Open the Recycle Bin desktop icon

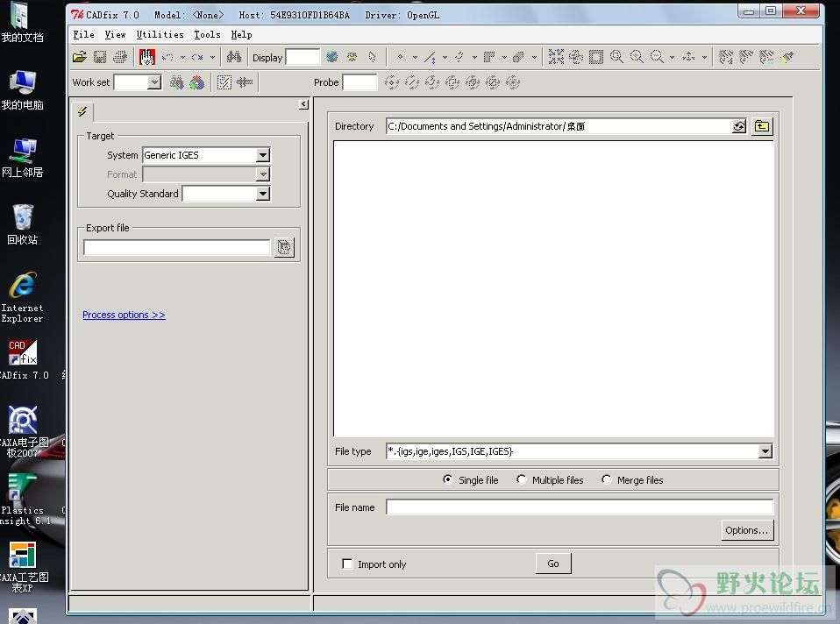tap(23, 223)
